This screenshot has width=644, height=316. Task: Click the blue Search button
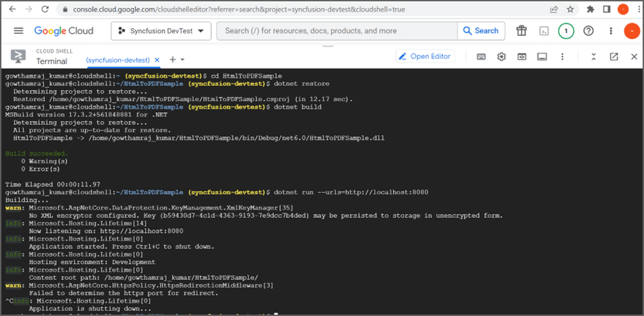point(481,31)
